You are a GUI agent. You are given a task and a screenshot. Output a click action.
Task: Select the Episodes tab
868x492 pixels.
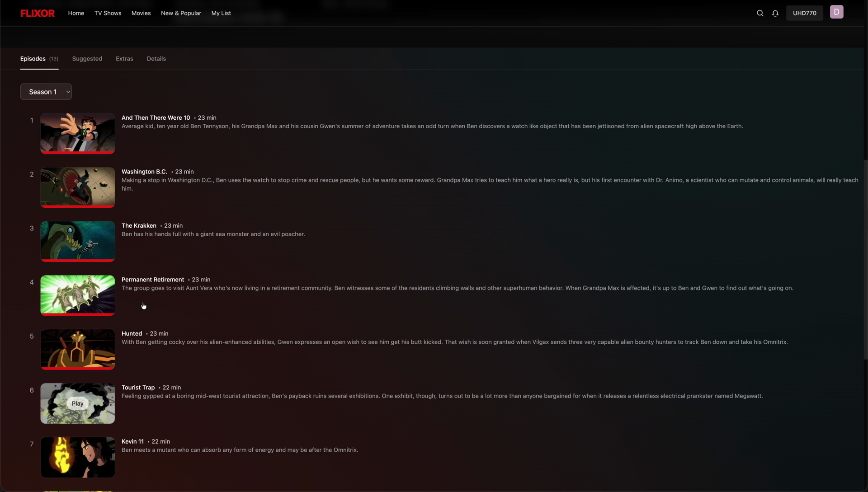39,59
